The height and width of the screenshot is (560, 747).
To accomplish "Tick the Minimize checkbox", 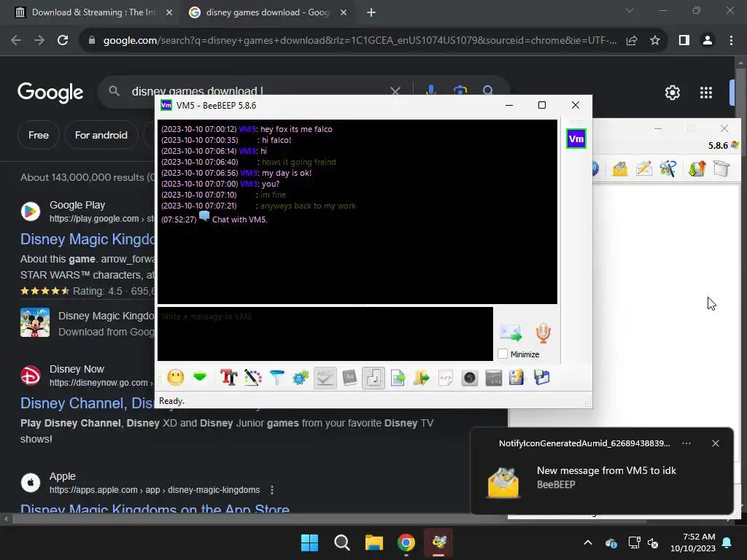I will tap(503, 354).
